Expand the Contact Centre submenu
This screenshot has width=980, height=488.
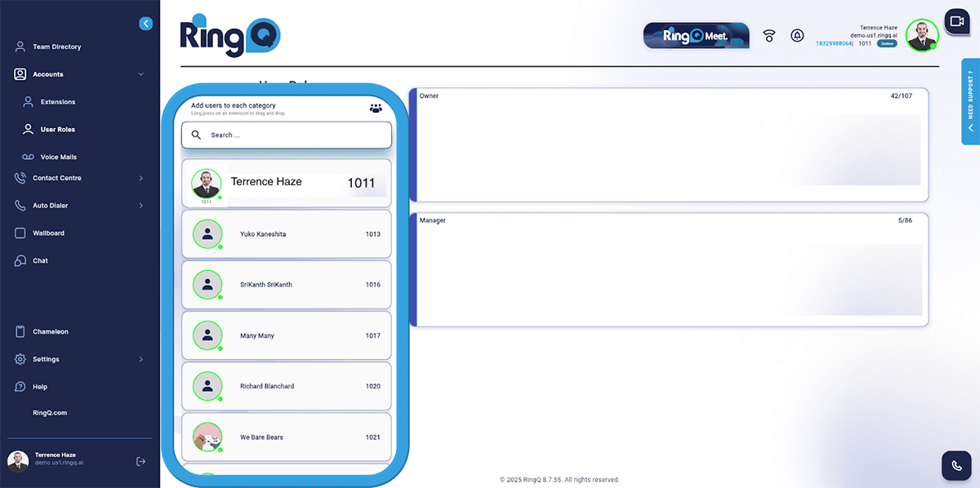click(x=141, y=178)
